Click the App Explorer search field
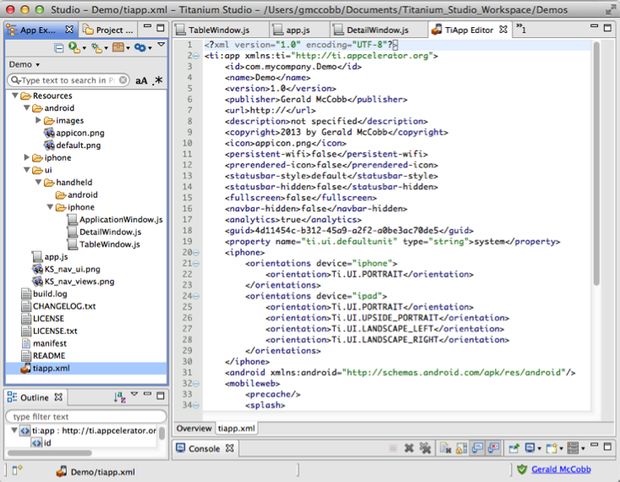 tap(66, 80)
